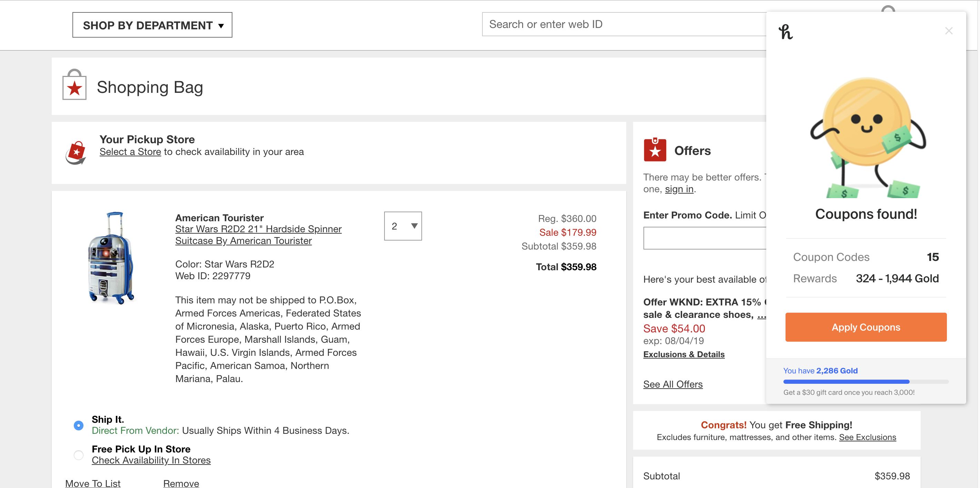Viewport: 980px width, 488px height.
Task: Click the Apply Coupons button
Action: coord(866,328)
